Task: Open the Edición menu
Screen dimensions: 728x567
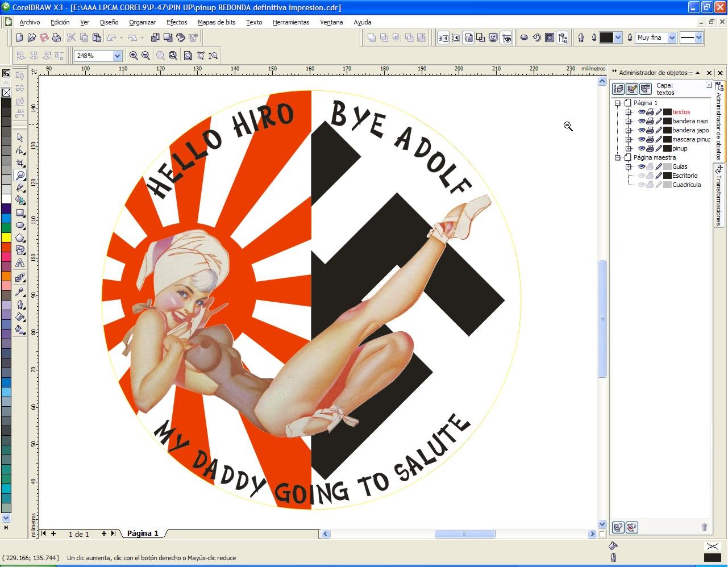Action: 60,22
